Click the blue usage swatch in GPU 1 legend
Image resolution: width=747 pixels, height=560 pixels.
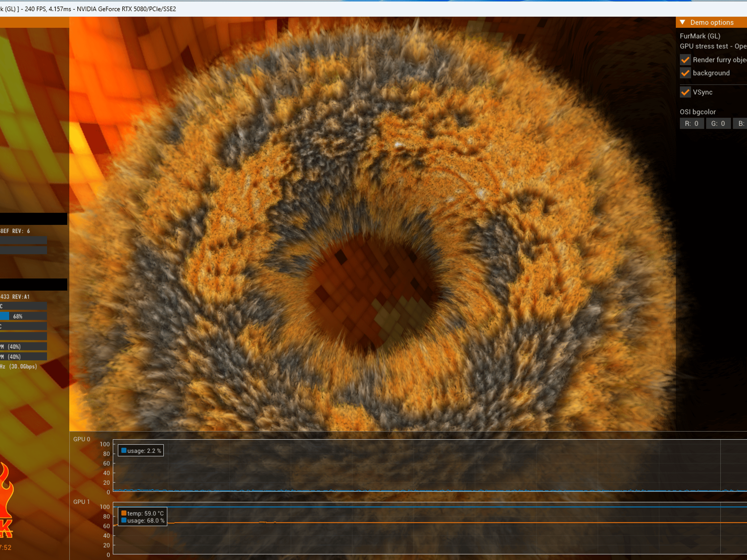click(124, 520)
